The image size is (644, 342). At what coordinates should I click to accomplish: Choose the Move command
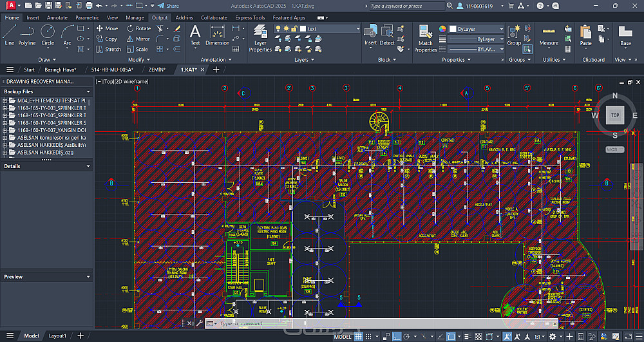click(107, 28)
